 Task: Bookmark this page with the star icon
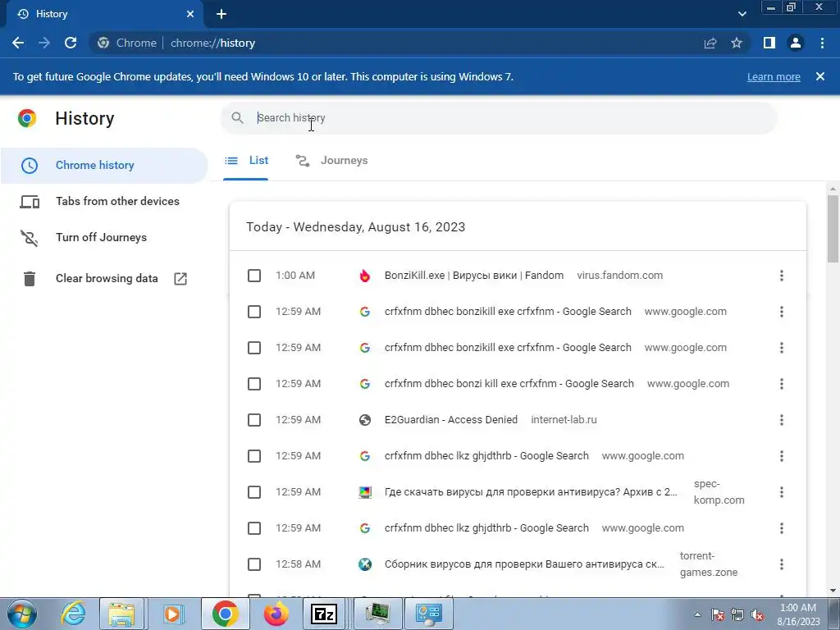tap(737, 43)
